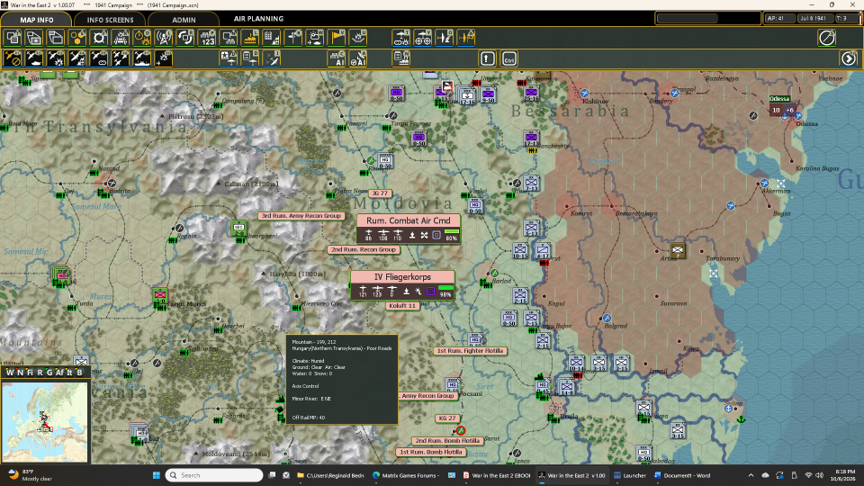Toggle the Af filter above minimap
864x486 pixels.
tap(59, 372)
